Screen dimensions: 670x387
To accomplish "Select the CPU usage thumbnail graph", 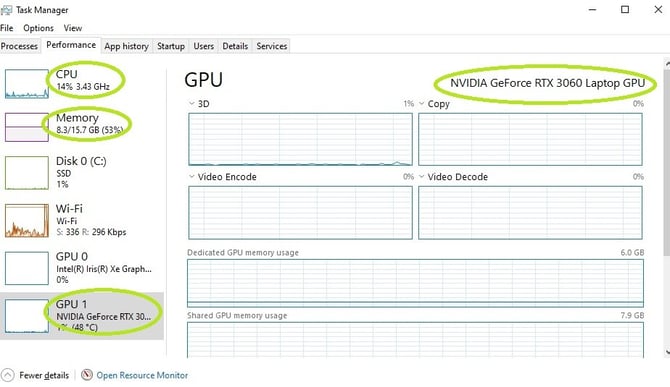I will coord(26,84).
